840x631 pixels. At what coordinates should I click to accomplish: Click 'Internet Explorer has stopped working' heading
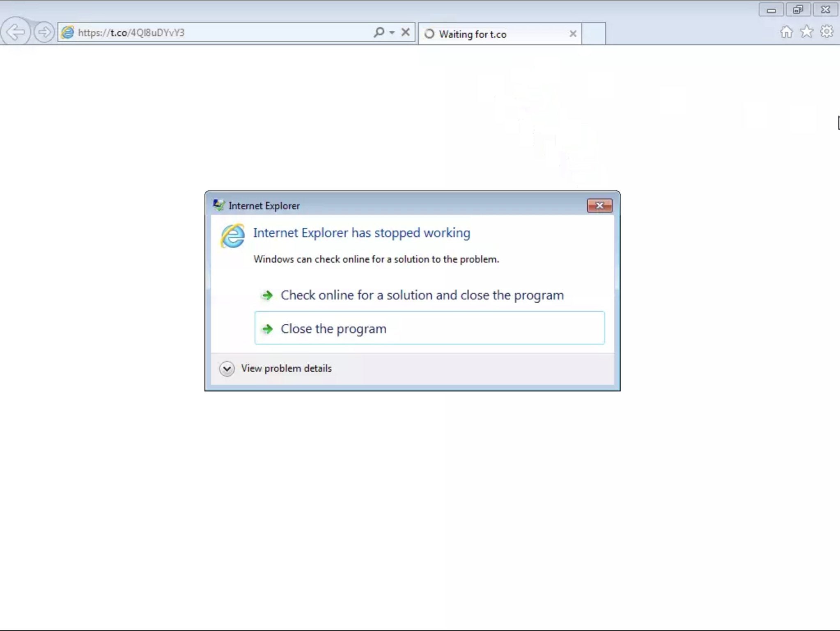pos(361,233)
